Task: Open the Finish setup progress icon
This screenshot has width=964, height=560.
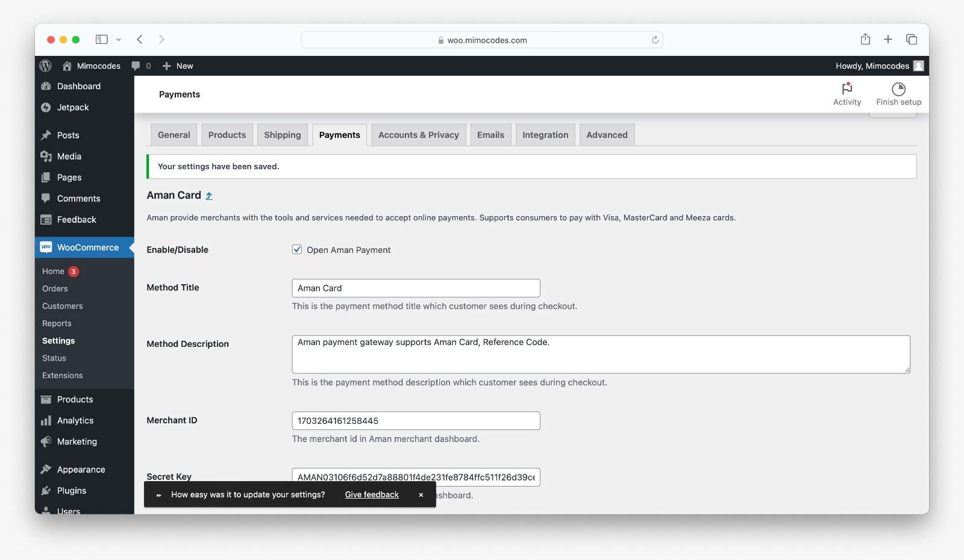Action: [898, 89]
